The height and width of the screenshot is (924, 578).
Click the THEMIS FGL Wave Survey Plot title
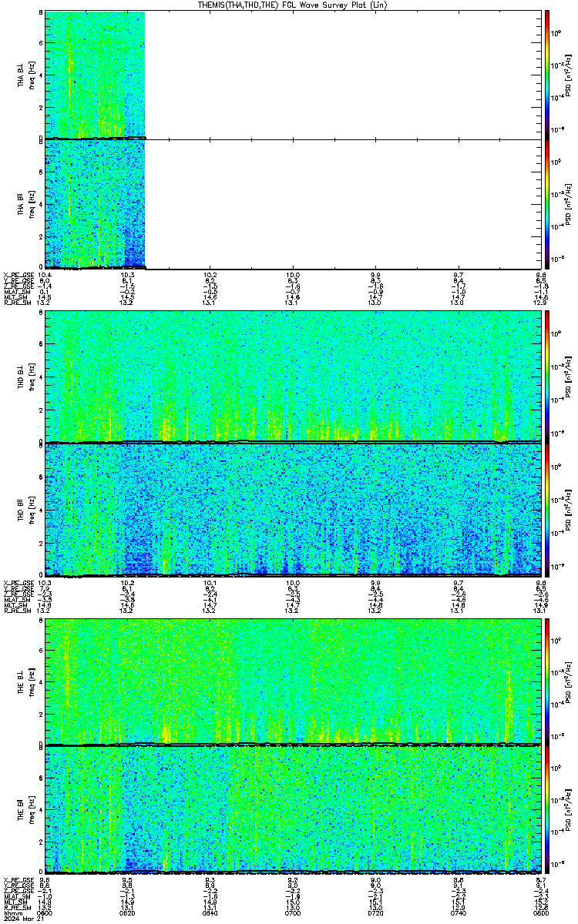tap(293, 5)
